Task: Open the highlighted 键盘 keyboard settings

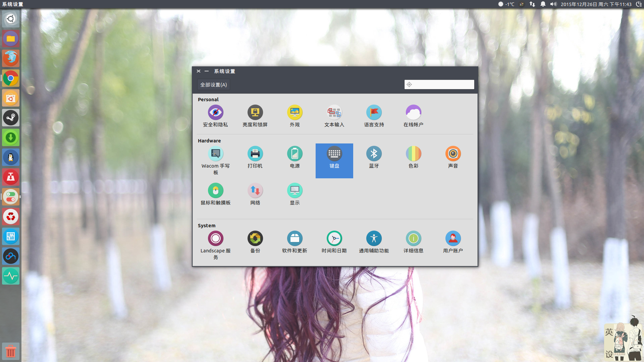Action: 334,161
